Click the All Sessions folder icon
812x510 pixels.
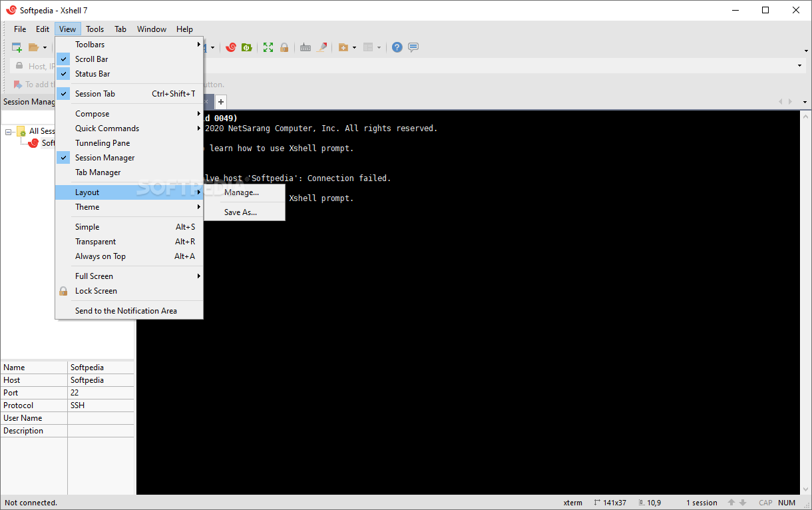[21, 131]
